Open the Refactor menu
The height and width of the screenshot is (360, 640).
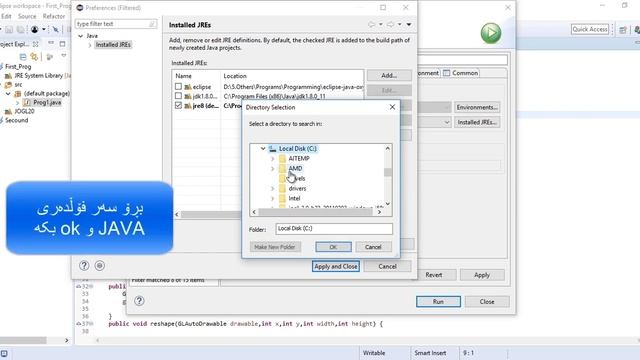[x=54, y=16]
